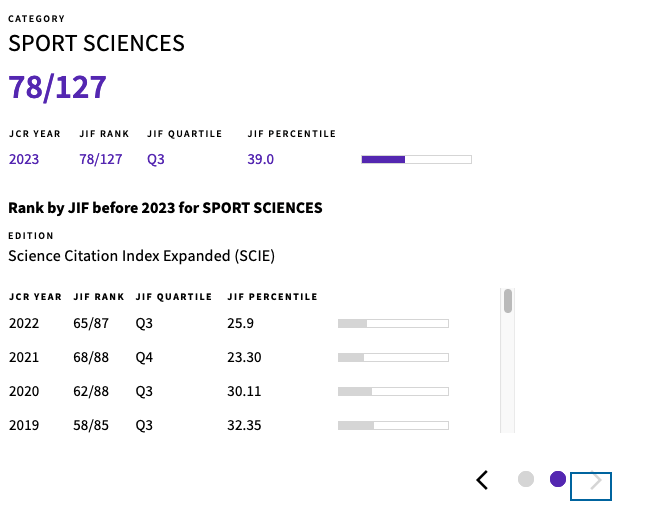Click the table's vertical scrollbar thumb
This screenshot has height=507, width=653.
(x=508, y=301)
